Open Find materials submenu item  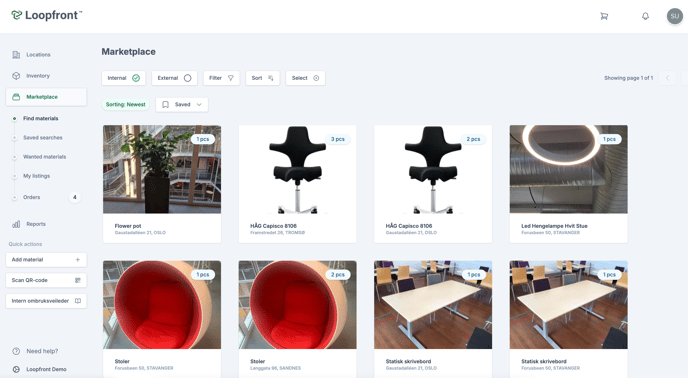point(41,119)
